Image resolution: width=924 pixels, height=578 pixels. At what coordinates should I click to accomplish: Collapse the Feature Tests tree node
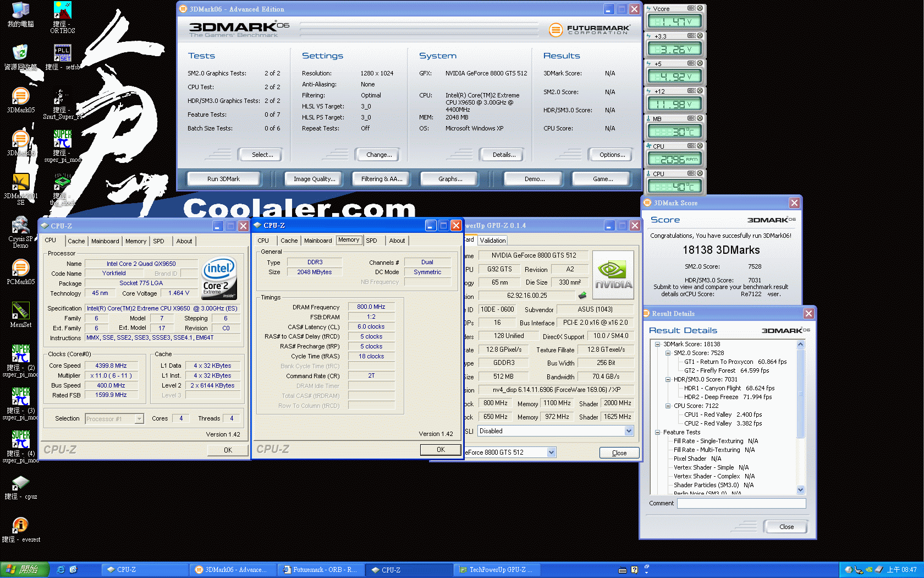pos(657,432)
